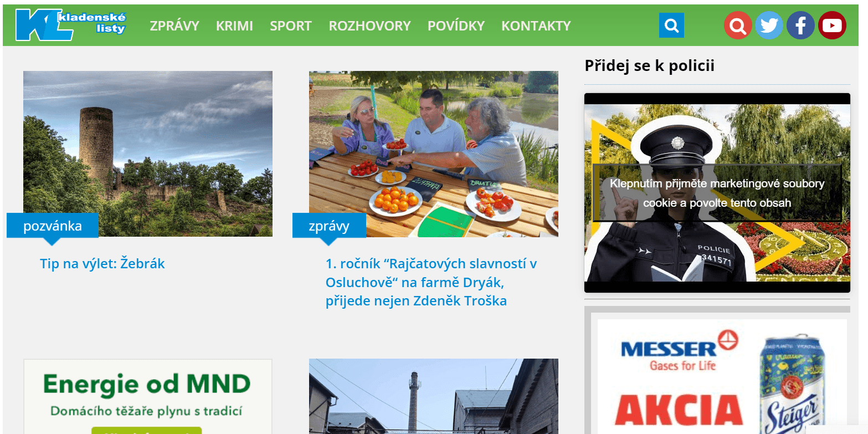The width and height of the screenshot is (868, 434).
Task: Click the red round search icon
Action: click(738, 25)
